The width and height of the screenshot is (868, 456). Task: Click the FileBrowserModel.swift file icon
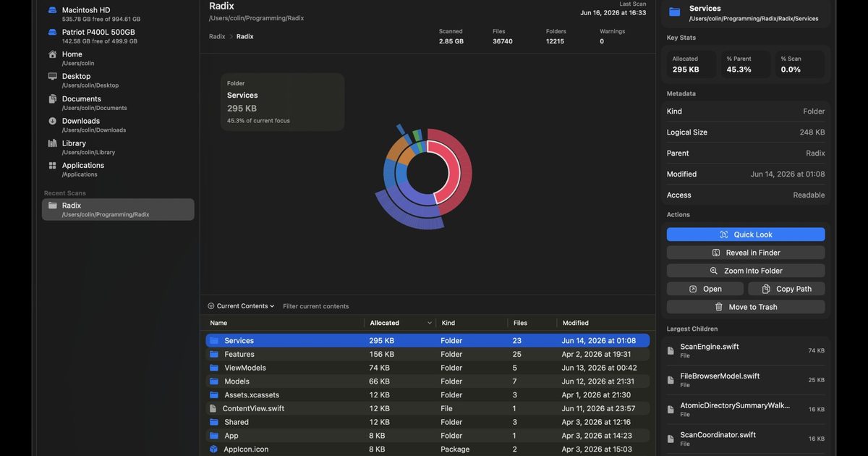tap(671, 380)
